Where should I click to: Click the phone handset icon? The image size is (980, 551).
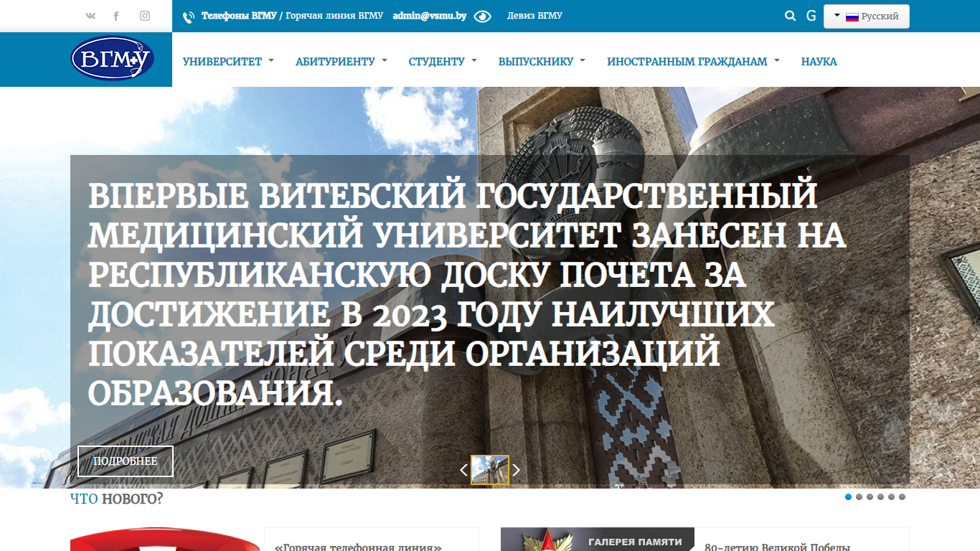[x=189, y=17]
